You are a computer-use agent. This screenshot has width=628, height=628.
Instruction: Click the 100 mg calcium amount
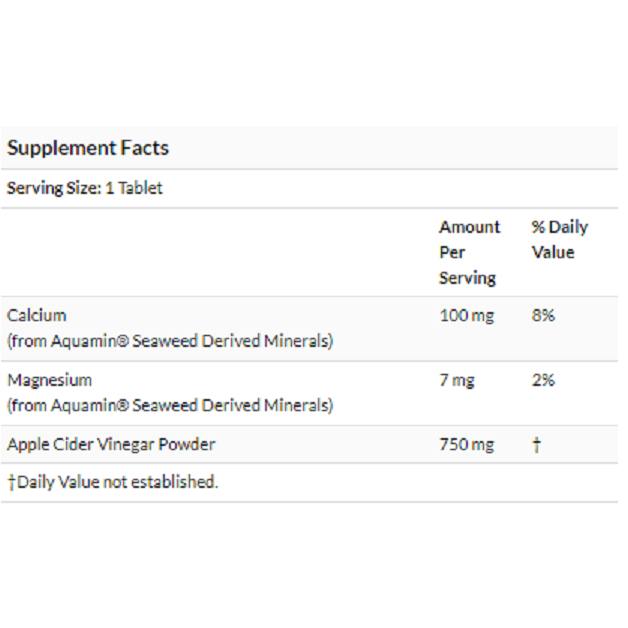(x=466, y=315)
